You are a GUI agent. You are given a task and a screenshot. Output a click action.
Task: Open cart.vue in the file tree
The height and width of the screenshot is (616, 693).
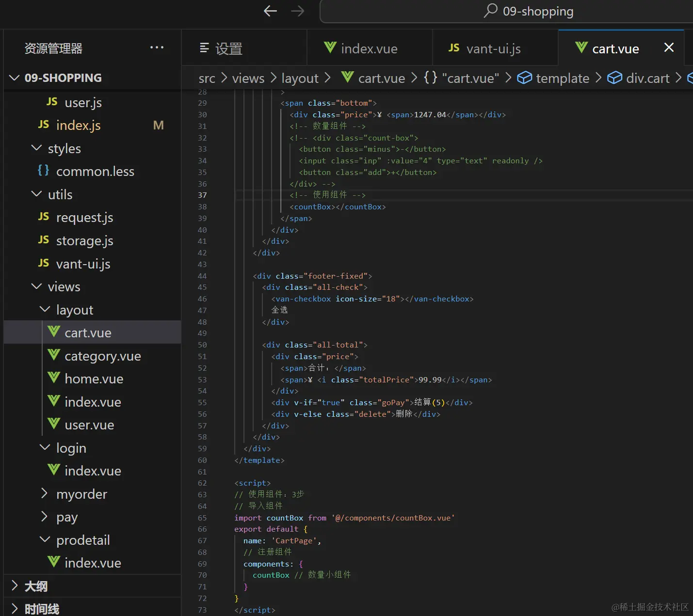point(92,332)
